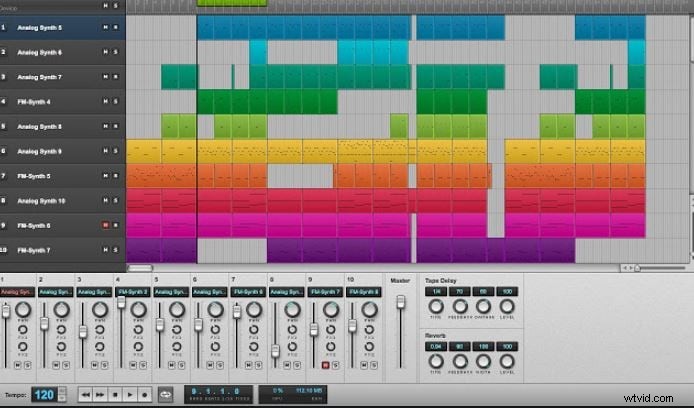Unmute mixer channel 9 red button
Image resolution: width=694 pixels, height=408 pixels.
325,365
